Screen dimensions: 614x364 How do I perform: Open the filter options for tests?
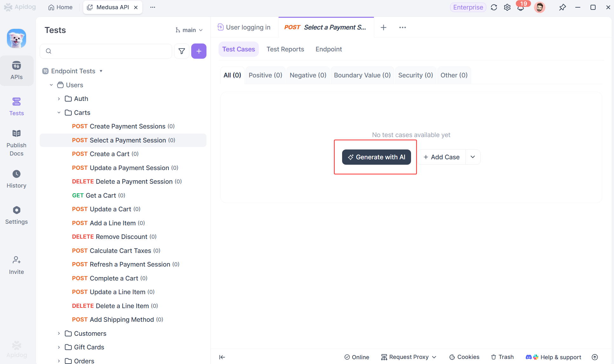click(181, 51)
